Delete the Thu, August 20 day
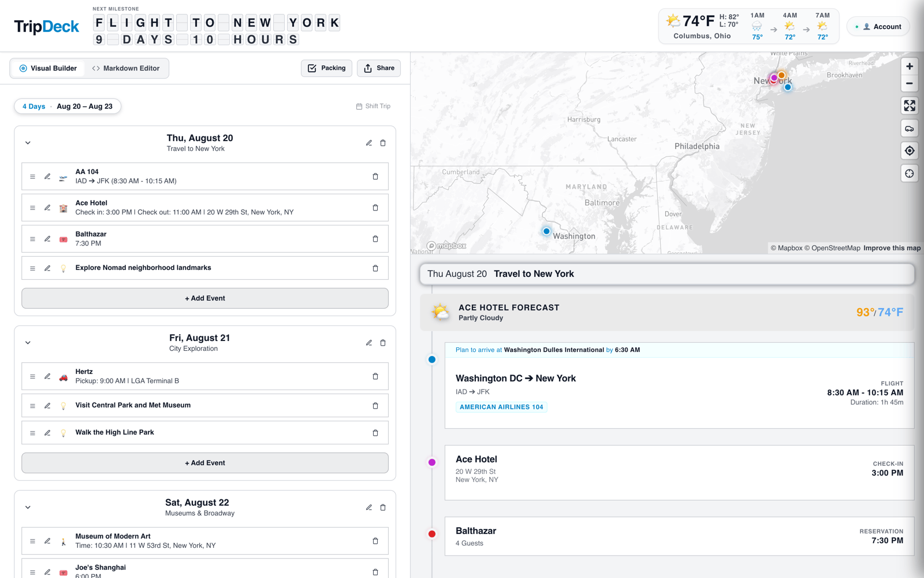The width and height of the screenshot is (924, 578). tap(383, 143)
